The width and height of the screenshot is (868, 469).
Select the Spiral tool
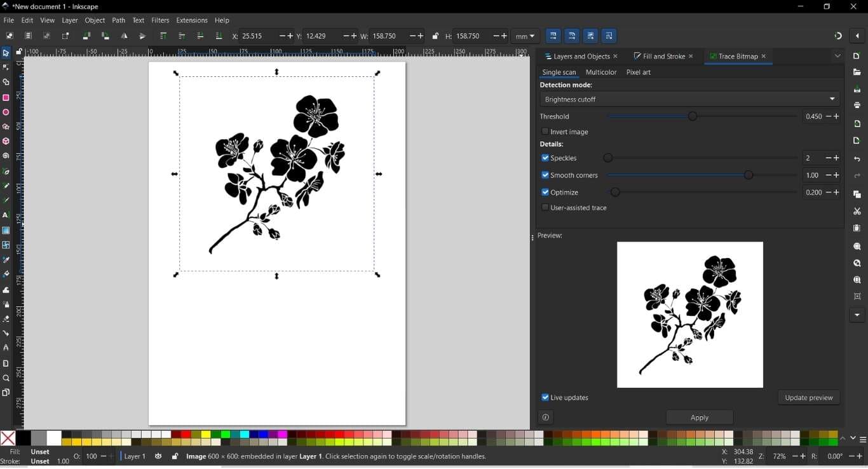coord(6,156)
